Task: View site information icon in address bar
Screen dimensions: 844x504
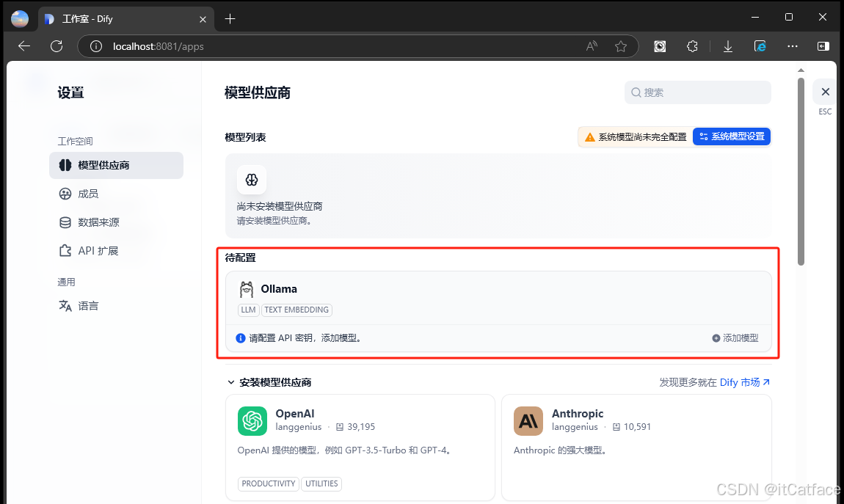Action: point(96,46)
